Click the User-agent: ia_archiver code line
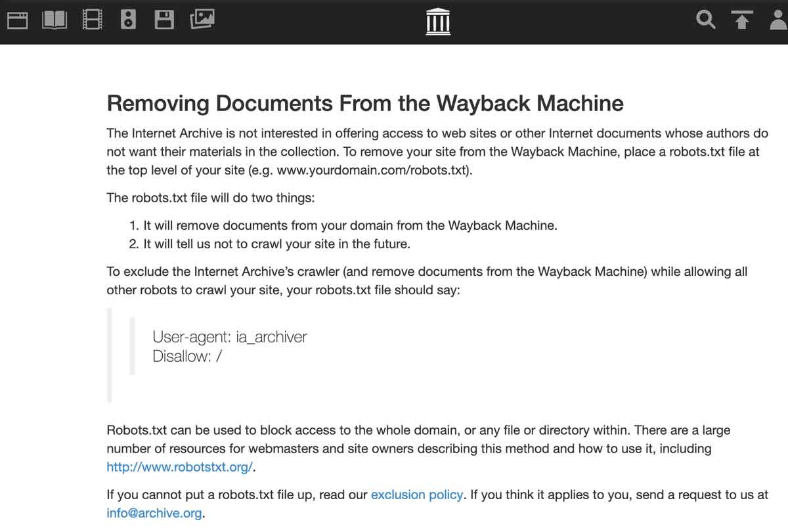Image resolution: width=788 pixels, height=532 pixels. (x=229, y=337)
